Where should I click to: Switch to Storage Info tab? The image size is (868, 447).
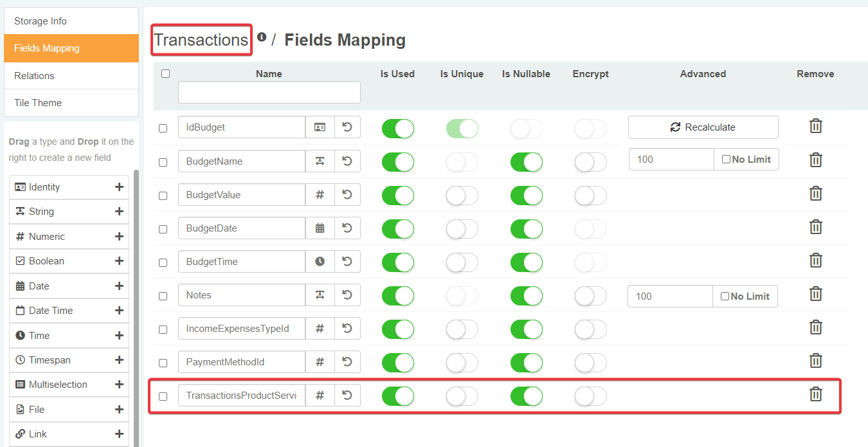[x=71, y=21]
